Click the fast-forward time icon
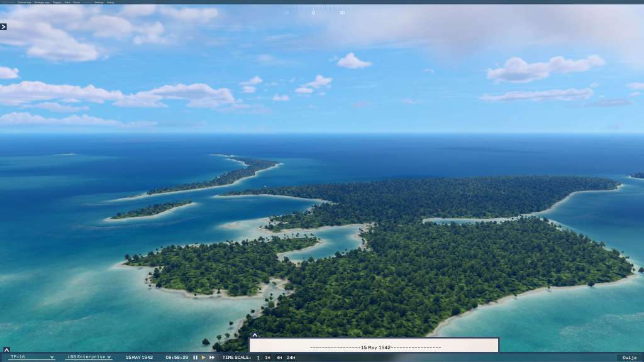This screenshot has height=362, width=644. click(x=212, y=357)
